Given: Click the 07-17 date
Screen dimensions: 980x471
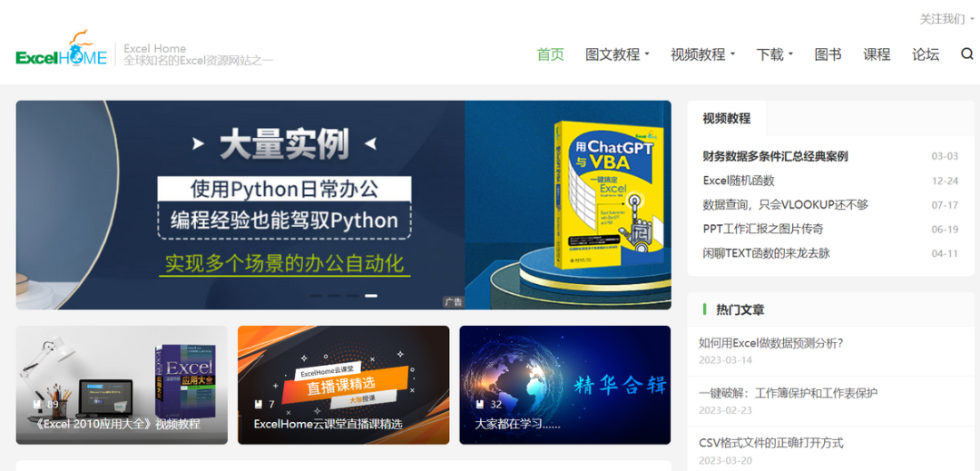Looking at the screenshot, I should [945, 205].
